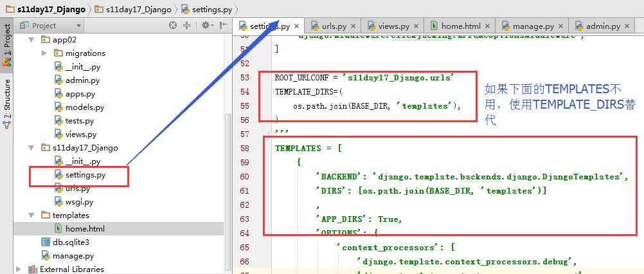Click the ROOT_URLCONF code line
The image size is (644, 274).
pos(364,78)
